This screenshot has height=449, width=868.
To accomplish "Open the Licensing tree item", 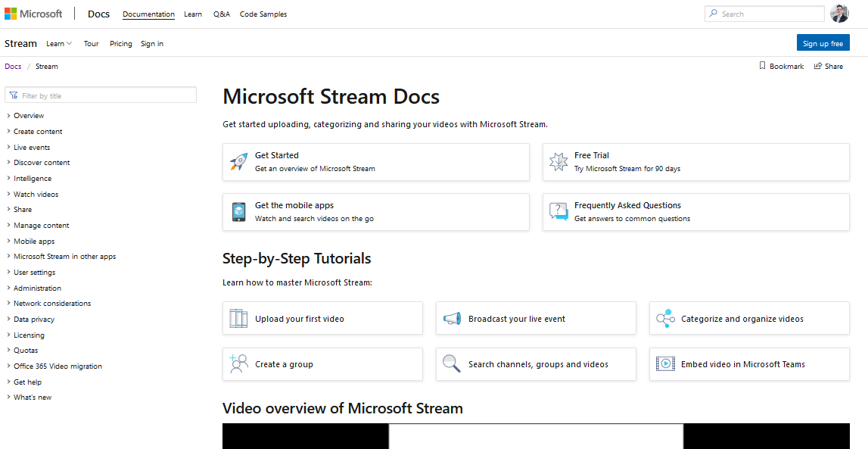I will tap(29, 335).
